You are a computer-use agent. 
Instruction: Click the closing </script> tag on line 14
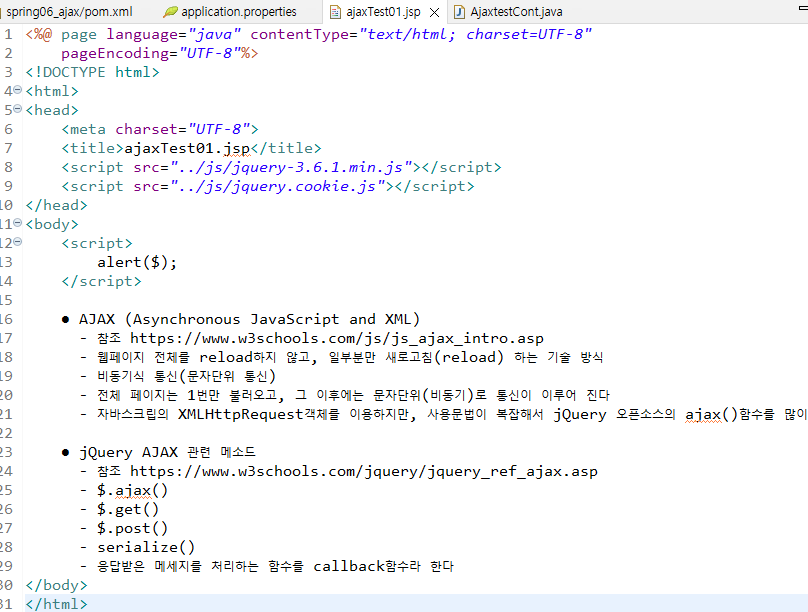tap(102, 281)
